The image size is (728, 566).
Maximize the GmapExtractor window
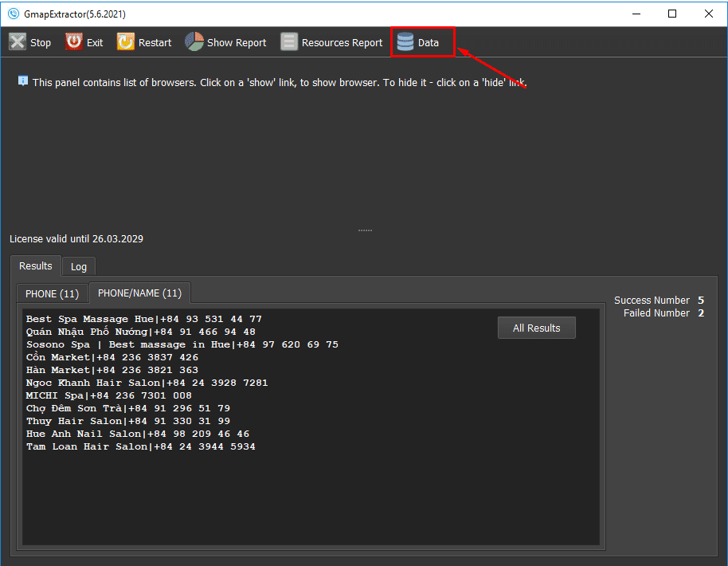tap(671, 14)
